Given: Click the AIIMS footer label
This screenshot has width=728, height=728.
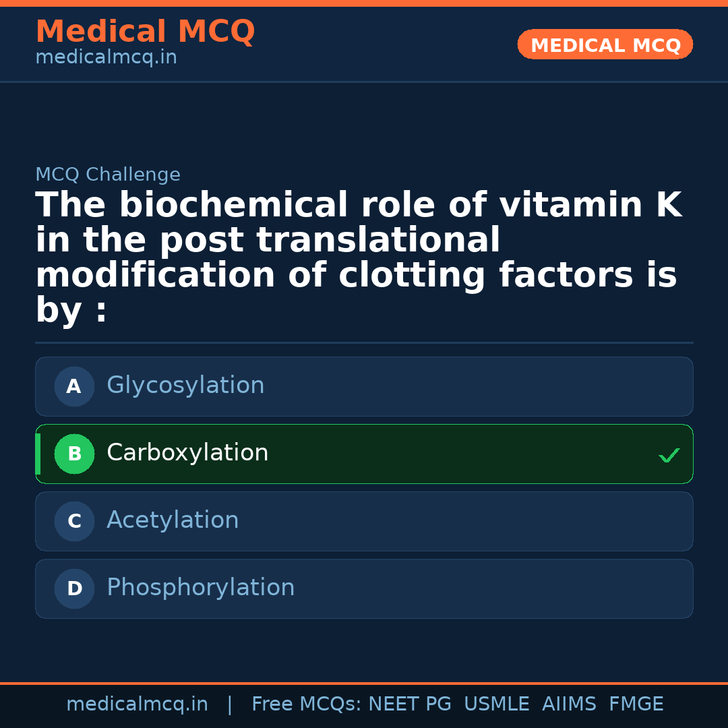Looking at the screenshot, I should [569, 704].
